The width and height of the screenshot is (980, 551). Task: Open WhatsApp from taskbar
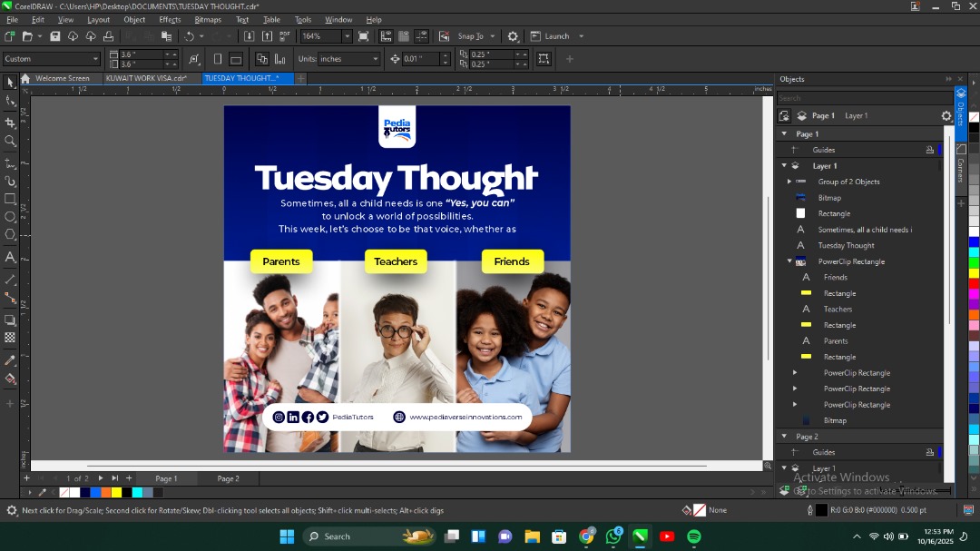613,536
